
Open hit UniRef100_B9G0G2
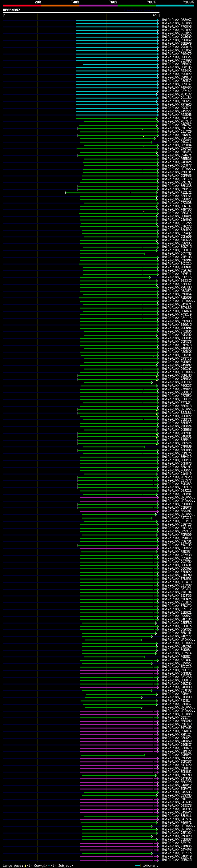177,40
